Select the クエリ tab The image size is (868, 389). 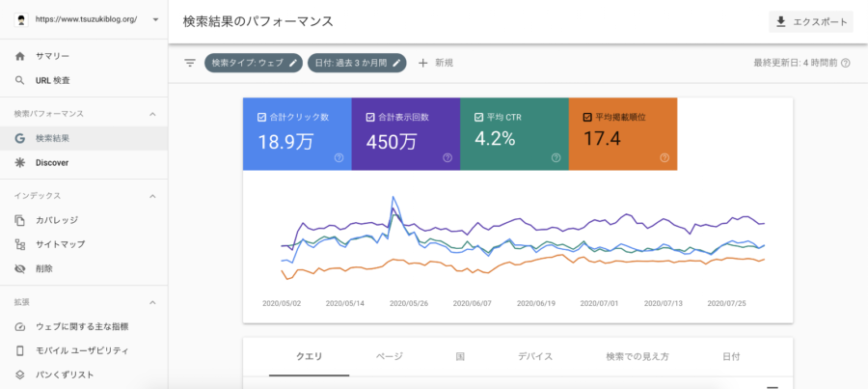pyautogui.click(x=309, y=357)
